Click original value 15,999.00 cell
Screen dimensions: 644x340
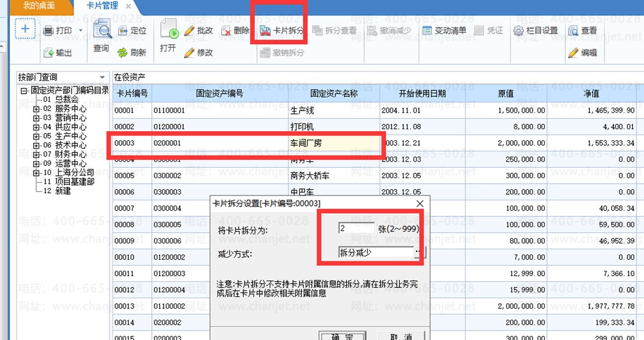click(x=506, y=290)
